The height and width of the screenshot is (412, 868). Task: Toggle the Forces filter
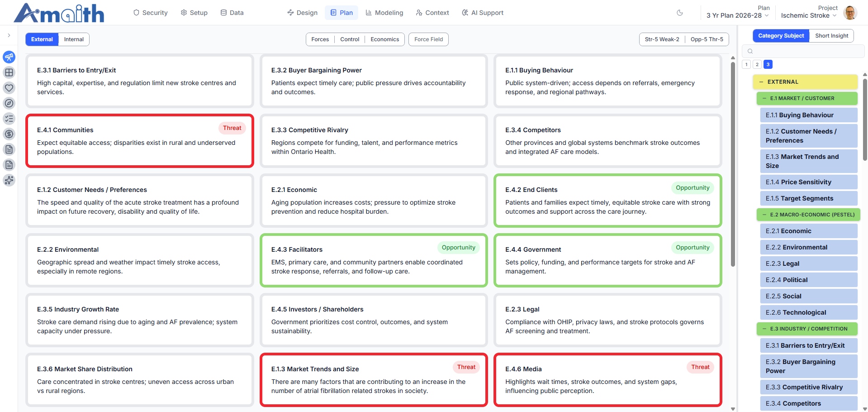(320, 39)
